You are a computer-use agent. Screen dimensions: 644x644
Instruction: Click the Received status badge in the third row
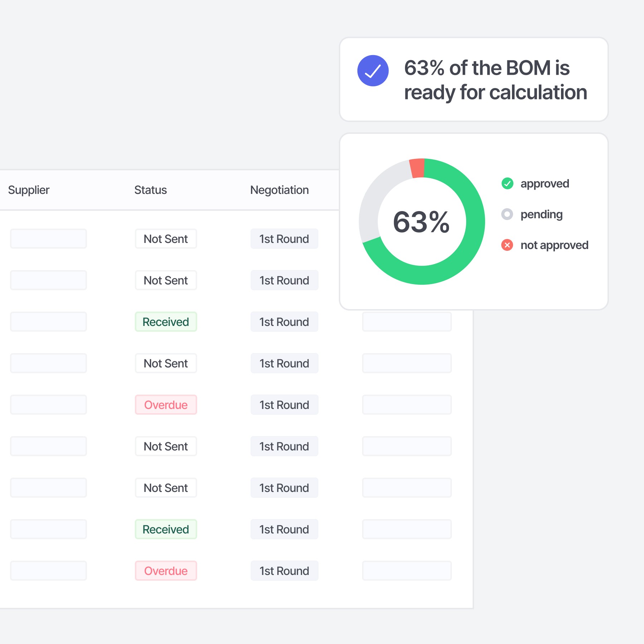[x=166, y=322]
